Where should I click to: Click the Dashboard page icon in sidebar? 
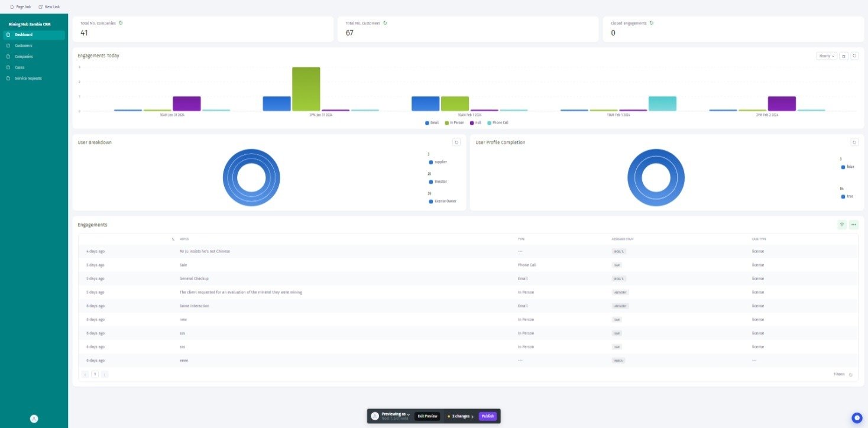click(8, 35)
